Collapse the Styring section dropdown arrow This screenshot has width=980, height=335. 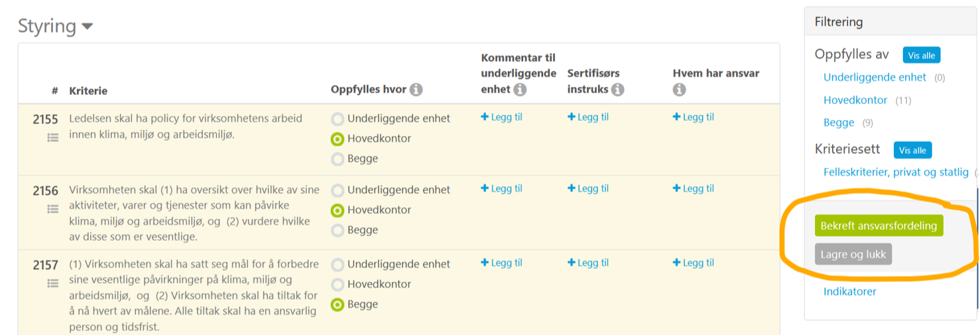coord(88,27)
